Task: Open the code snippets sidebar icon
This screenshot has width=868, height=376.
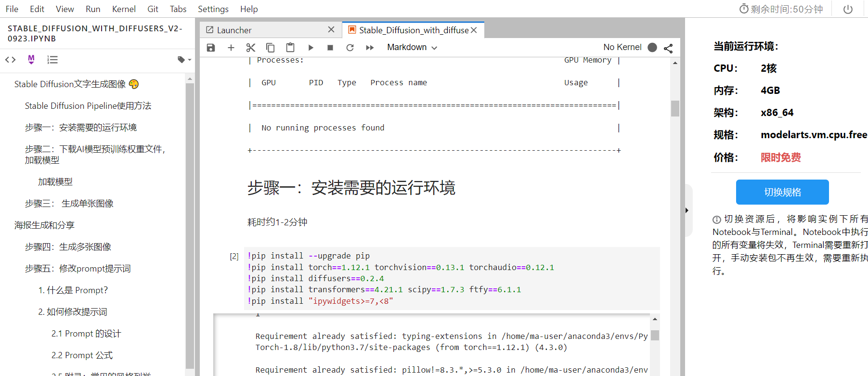Action: click(11, 60)
